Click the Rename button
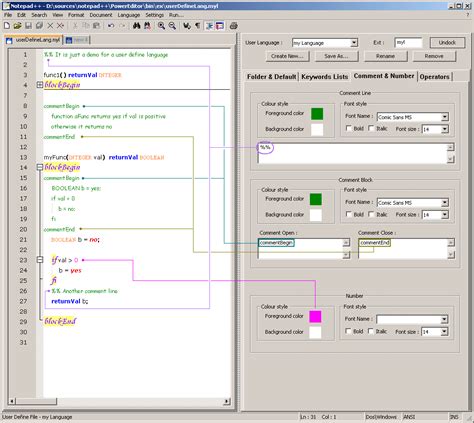Image resolution: width=474 pixels, height=423 pixels. point(385,56)
